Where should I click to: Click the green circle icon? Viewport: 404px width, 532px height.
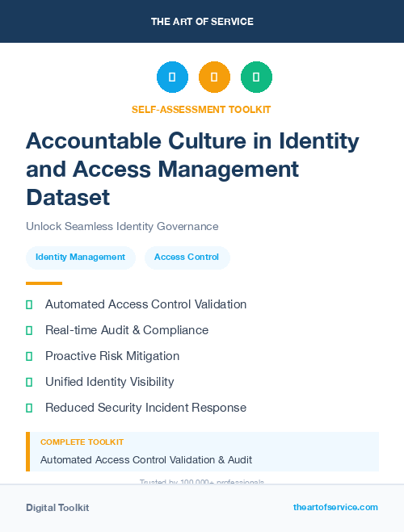(256, 77)
